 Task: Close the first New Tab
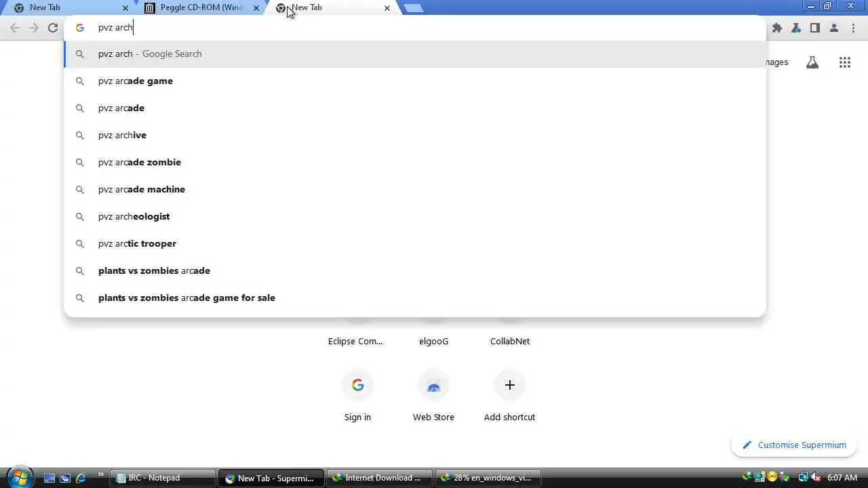point(125,8)
